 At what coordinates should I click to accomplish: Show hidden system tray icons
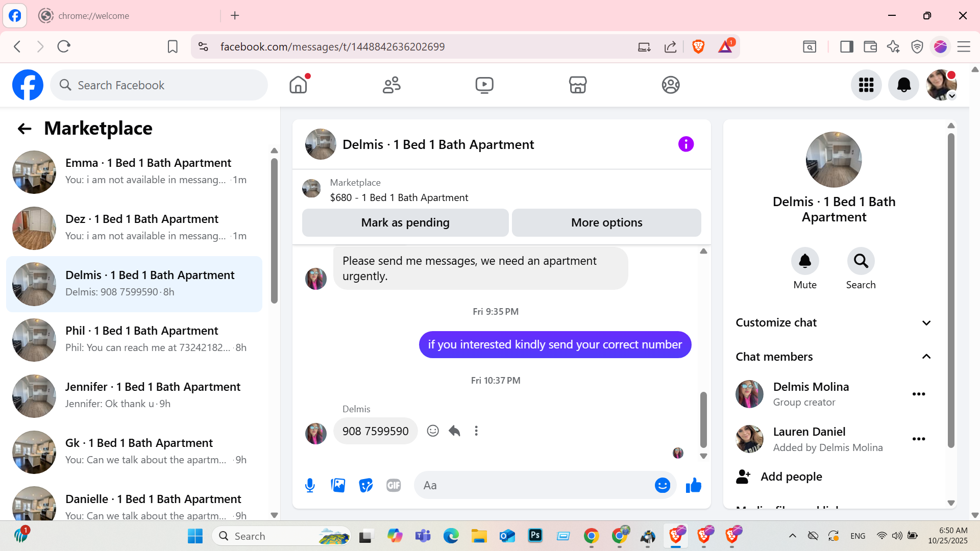pyautogui.click(x=792, y=536)
